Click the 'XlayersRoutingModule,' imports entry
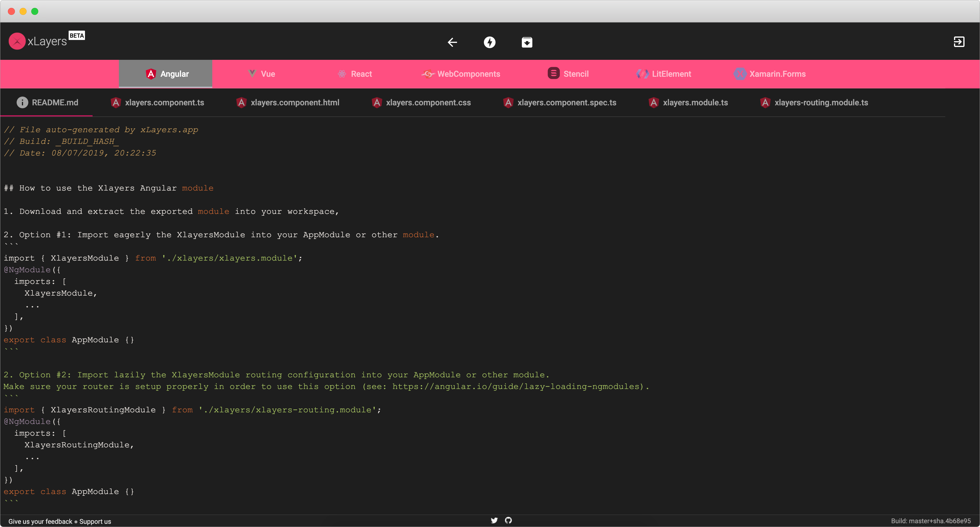Screen dimensions: 980x527 pos(79,445)
